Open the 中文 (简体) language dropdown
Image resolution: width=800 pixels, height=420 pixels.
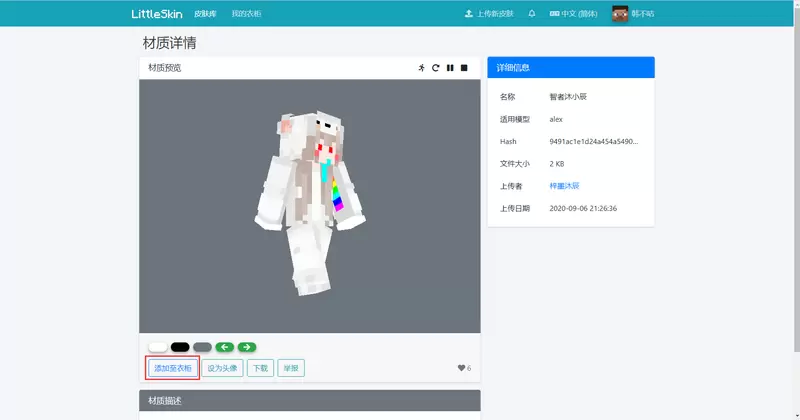(573, 14)
